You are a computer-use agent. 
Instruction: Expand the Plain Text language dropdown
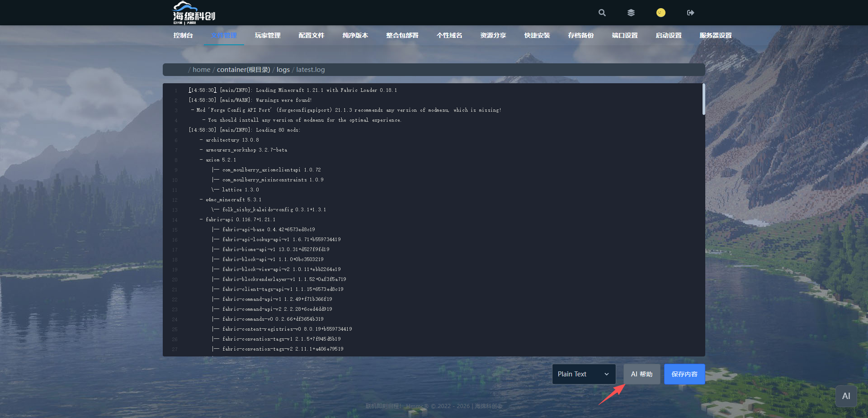pyautogui.click(x=584, y=374)
